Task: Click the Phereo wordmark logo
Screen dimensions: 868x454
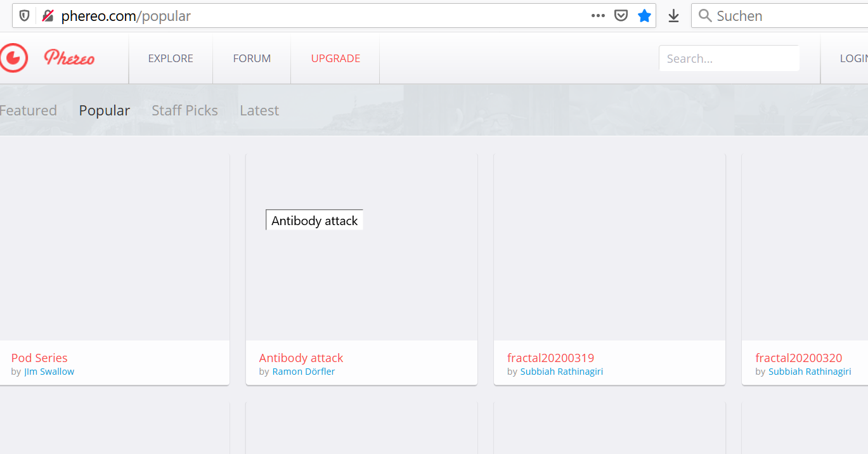Action: 69,58
